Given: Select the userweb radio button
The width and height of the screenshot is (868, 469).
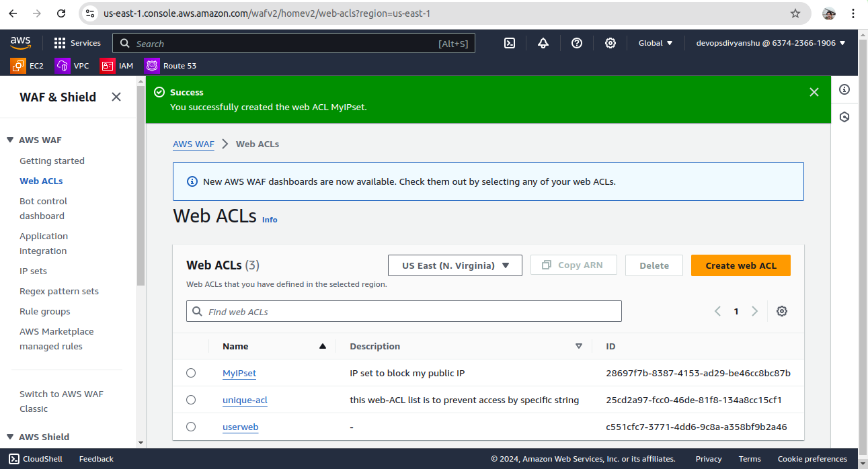Looking at the screenshot, I should point(191,427).
